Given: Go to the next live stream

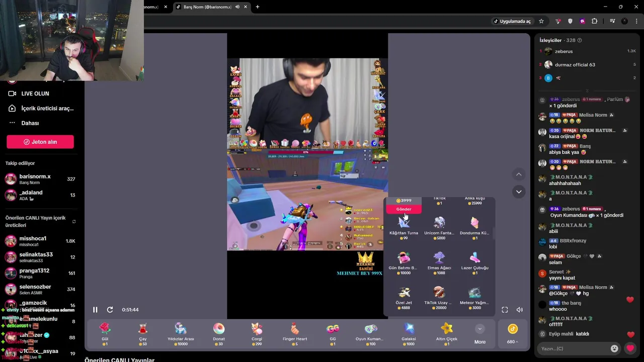Looking at the screenshot, I should 519,192.
